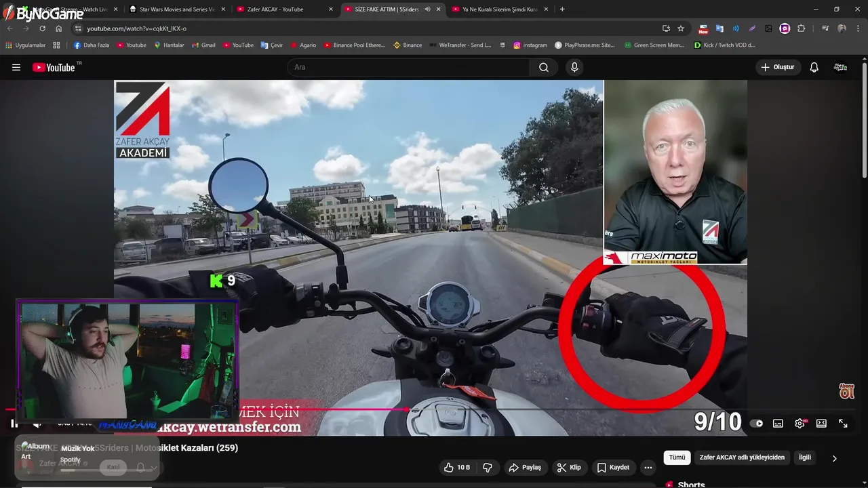Click the image extension icon in toolbar
Image resolution: width=868 pixels, height=488 pixels.
click(768, 28)
